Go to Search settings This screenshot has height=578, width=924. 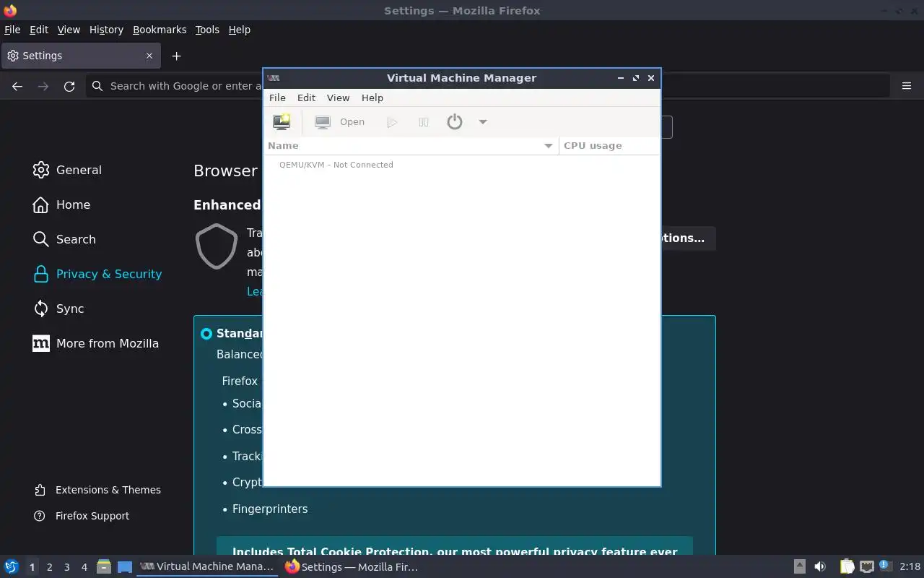(64, 239)
